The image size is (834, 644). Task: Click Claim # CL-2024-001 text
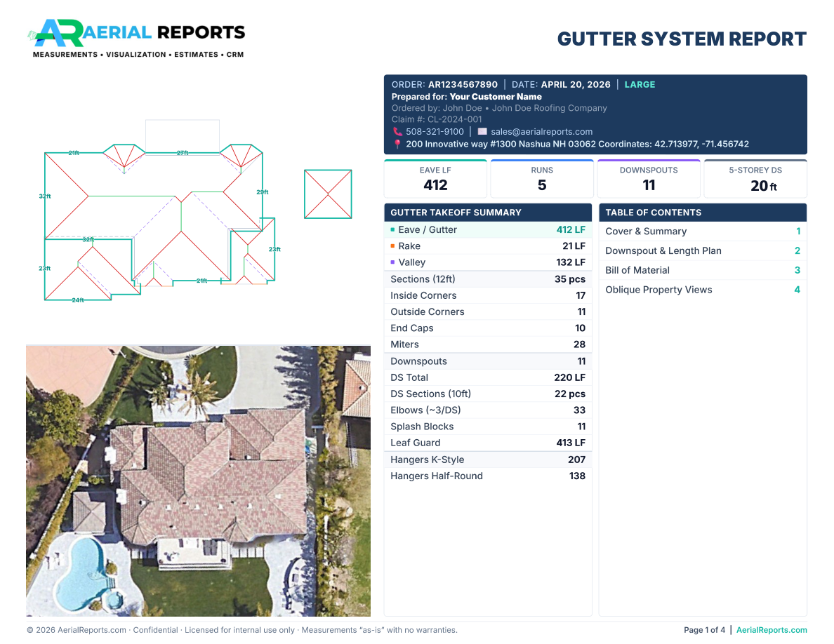click(437, 119)
